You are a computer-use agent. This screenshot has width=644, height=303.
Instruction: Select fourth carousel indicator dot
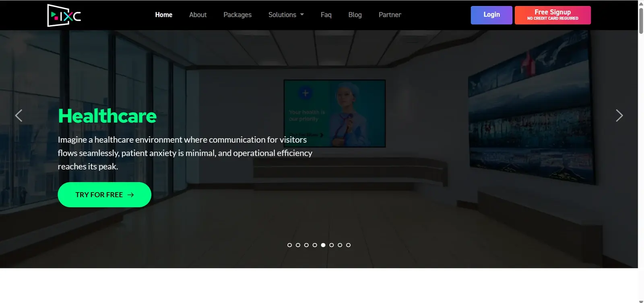tap(315, 245)
